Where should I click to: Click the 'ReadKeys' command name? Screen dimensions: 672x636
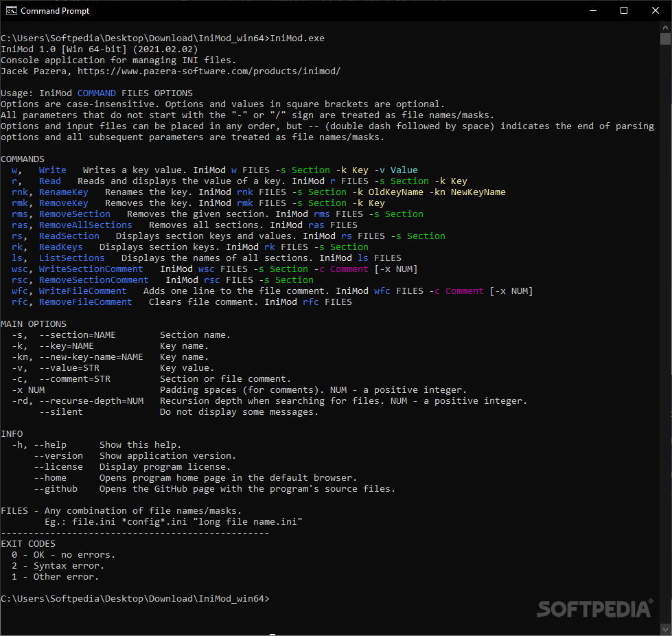pos(61,247)
